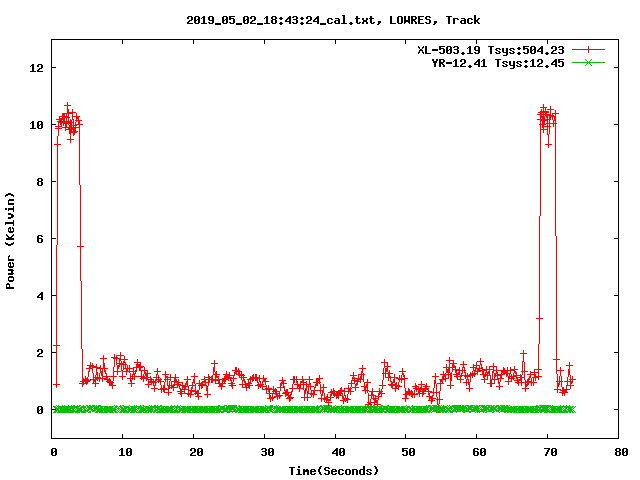Click x-axis tick label 70

coord(550,452)
